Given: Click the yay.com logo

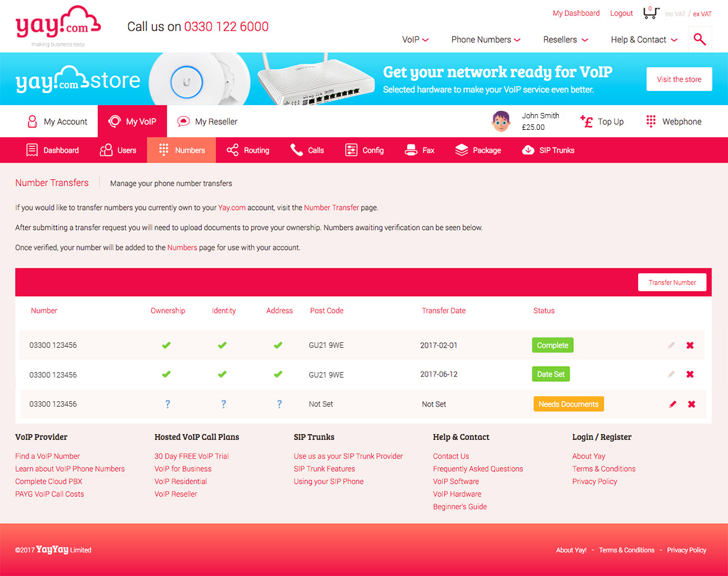Looking at the screenshot, I should [58, 26].
